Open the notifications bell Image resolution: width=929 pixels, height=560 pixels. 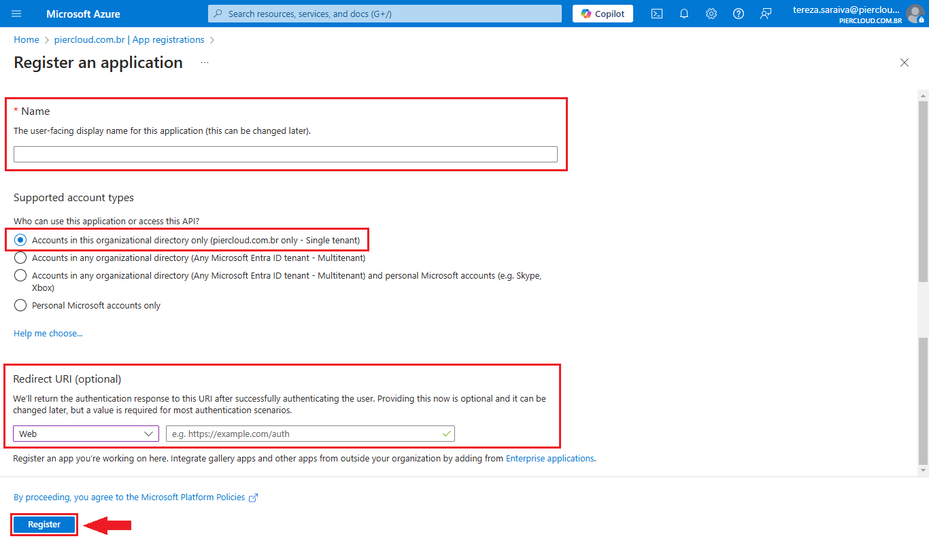[x=684, y=14]
